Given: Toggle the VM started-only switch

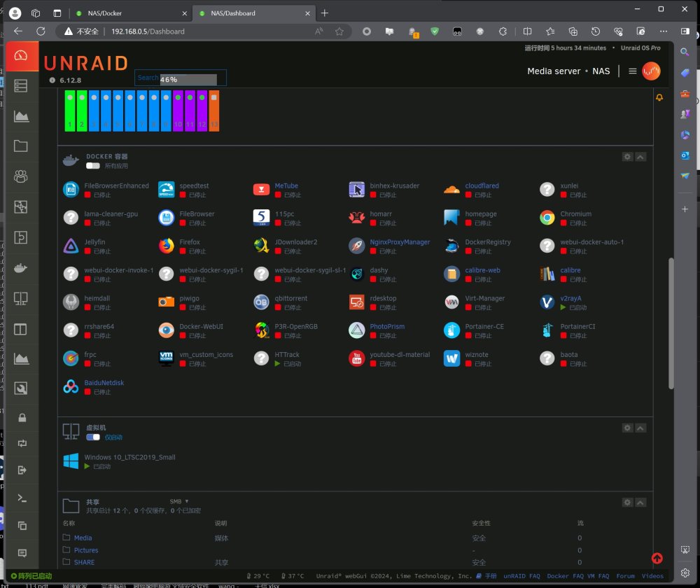Looking at the screenshot, I should [x=93, y=437].
